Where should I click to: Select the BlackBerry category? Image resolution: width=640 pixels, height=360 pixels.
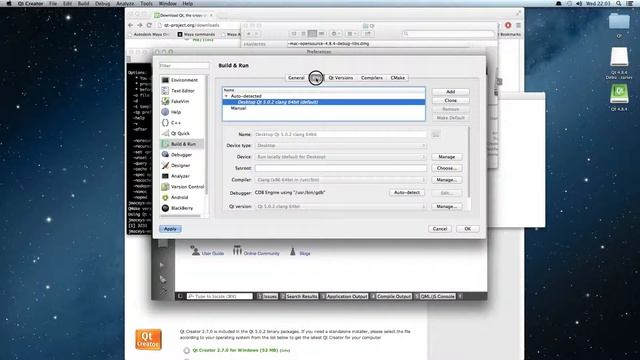183,208
